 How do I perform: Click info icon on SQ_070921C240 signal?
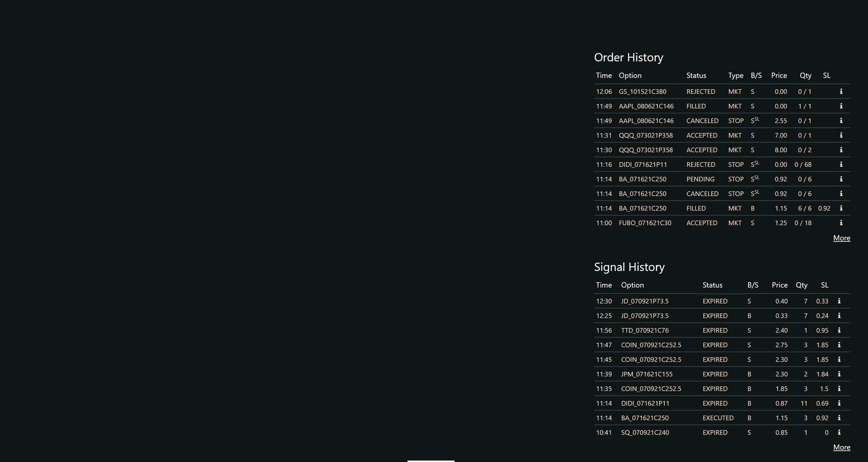pyautogui.click(x=839, y=432)
